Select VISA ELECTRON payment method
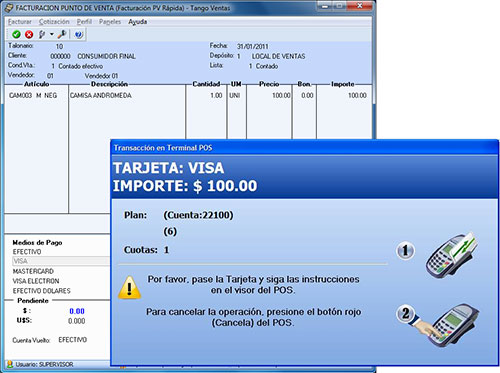Screen dimensions: 500x373 pyautogui.click(x=36, y=281)
